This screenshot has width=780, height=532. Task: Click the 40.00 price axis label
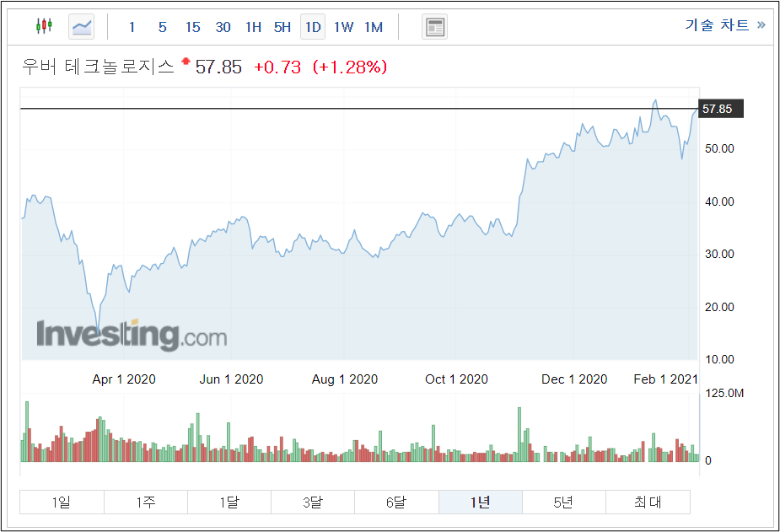pyautogui.click(x=719, y=202)
